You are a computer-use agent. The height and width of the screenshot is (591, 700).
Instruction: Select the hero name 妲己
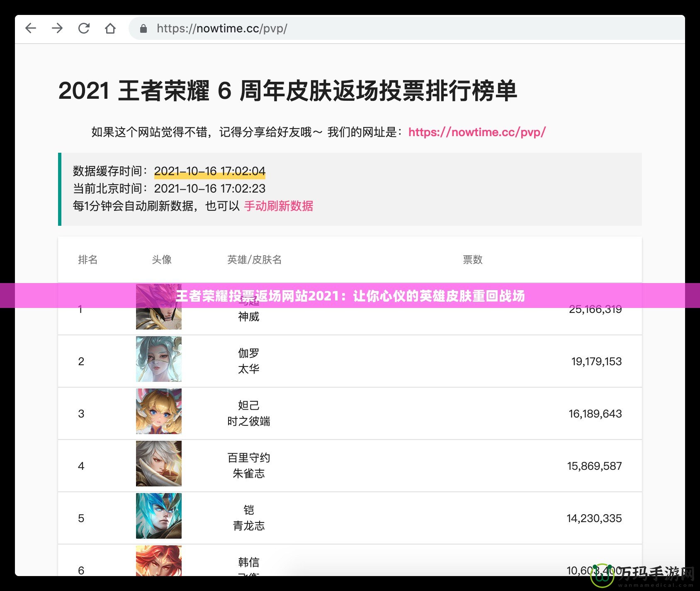tap(249, 405)
